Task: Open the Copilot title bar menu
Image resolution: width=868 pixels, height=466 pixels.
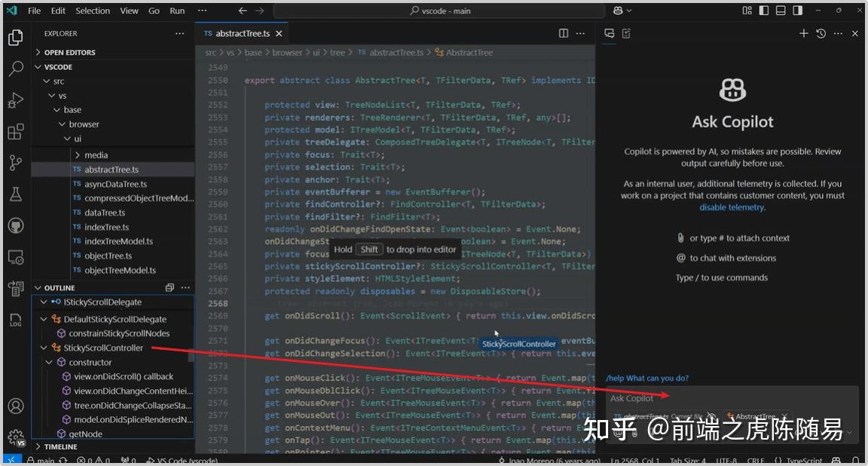Action: coord(622,11)
